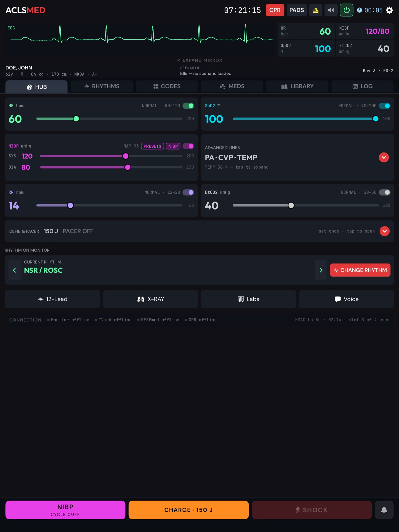Click NIBP Cycle Cuff button
Screen dimensions: 399x532
65,510
